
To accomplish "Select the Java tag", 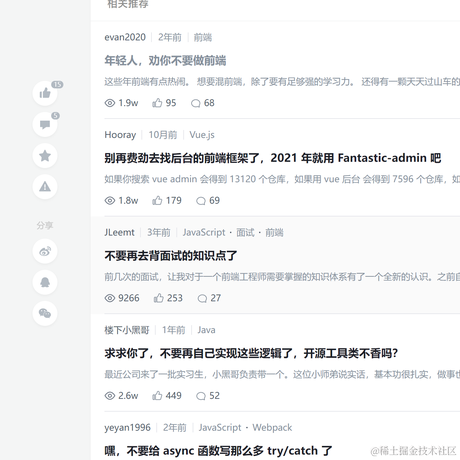I will click(206, 330).
